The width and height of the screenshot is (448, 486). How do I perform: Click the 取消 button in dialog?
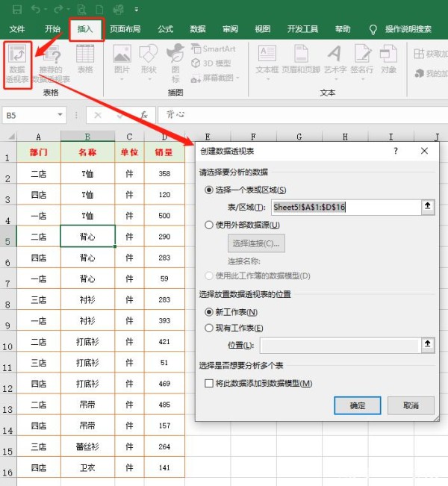pyautogui.click(x=411, y=405)
